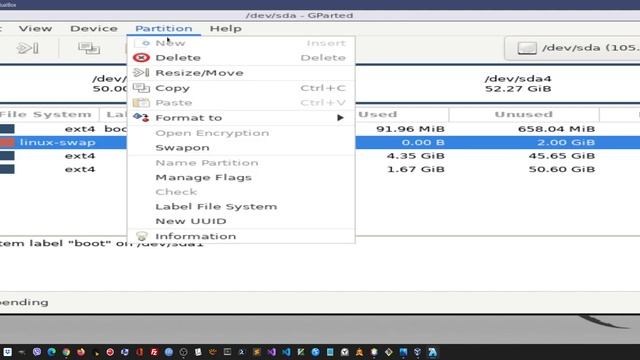Open FileZilla from the taskbar
Screen dimensions: 640x360
(x=154, y=352)
